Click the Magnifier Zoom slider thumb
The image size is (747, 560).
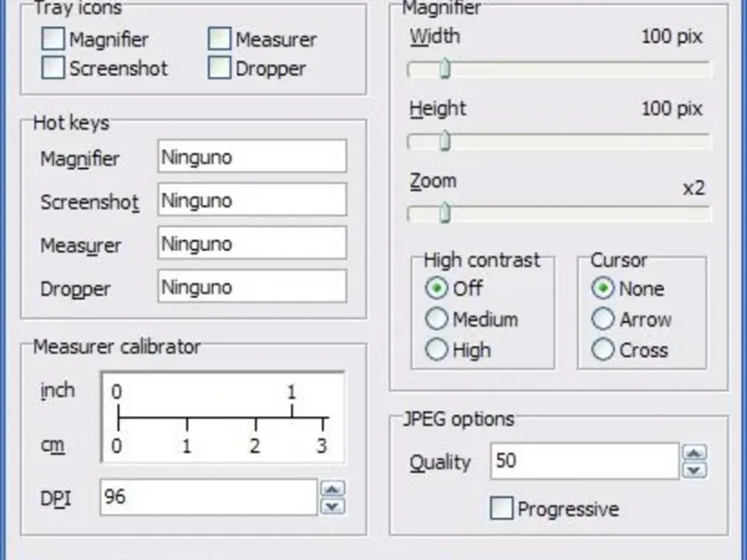(444, 213)
